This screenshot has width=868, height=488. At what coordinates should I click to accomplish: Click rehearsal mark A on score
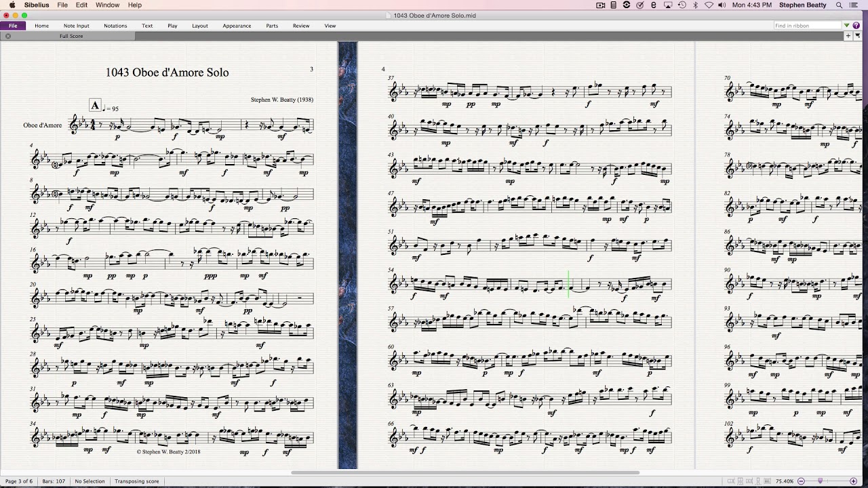coord(95,105)
